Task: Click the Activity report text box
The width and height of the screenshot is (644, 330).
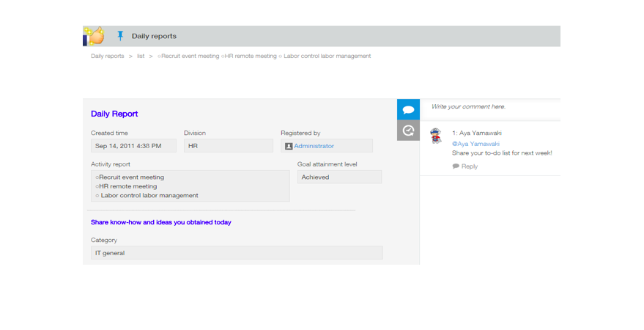Action: pos(190,186)
